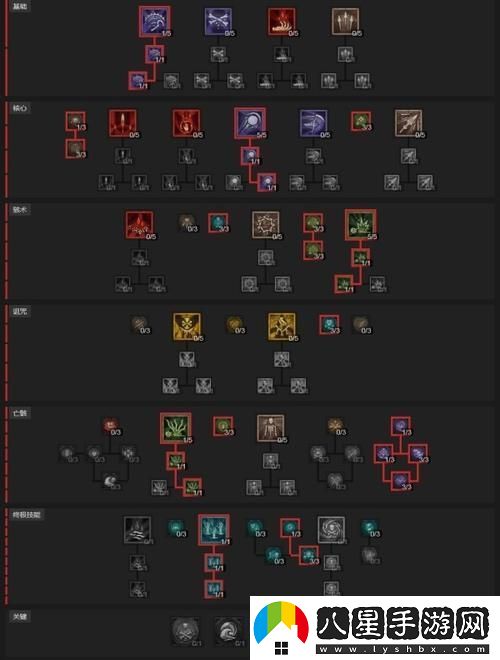This screenshot has width=500, height=660.
Task: Select the purple scythe skill showing 1/5
Action: click(154, 21)
